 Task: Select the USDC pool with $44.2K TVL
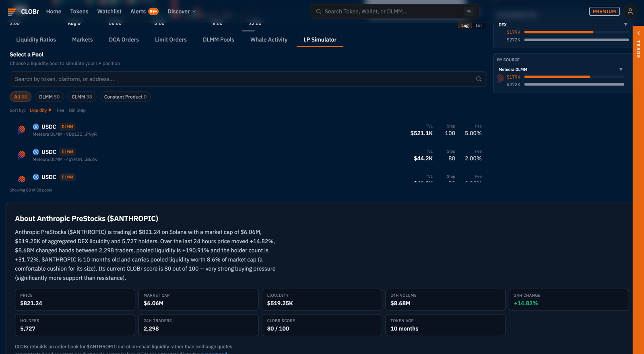[x=248, y=155]
